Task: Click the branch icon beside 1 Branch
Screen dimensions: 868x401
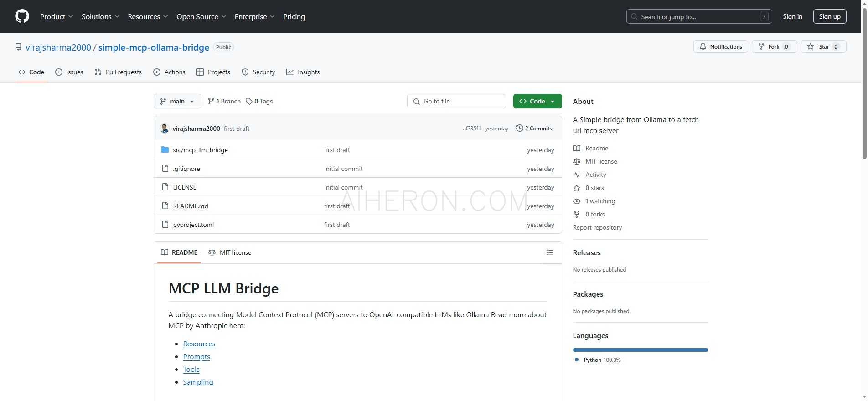Action: tap(211, 101)
